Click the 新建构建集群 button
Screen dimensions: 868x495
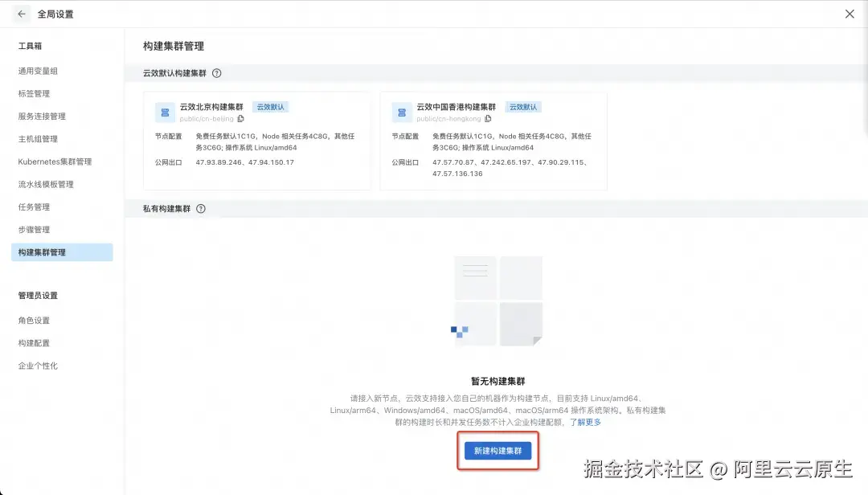[x=497, y=451]
